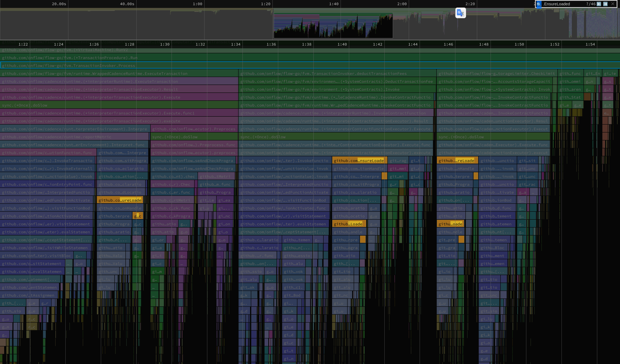
Task: Close the search box
Action: coord(613,4)
